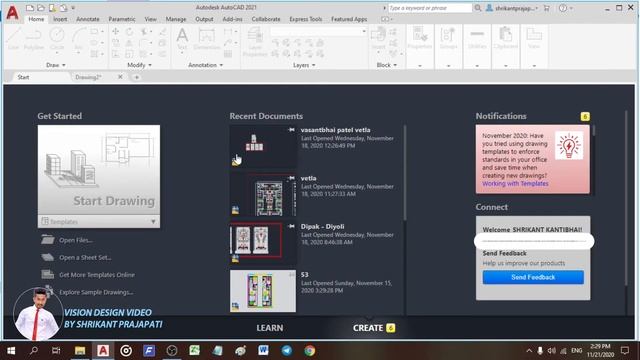
Task: Click the search magnifier icon in title bar
Action: coord(478,8)
